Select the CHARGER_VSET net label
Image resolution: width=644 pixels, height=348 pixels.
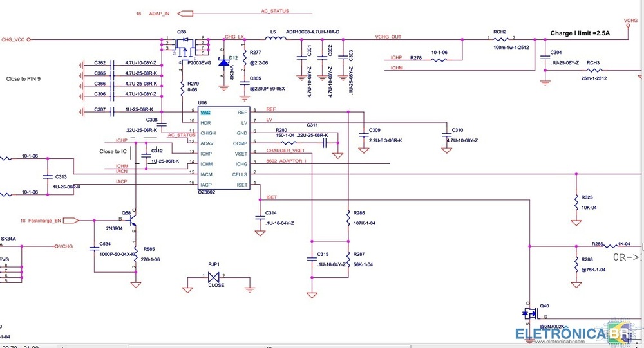(285, 151)
